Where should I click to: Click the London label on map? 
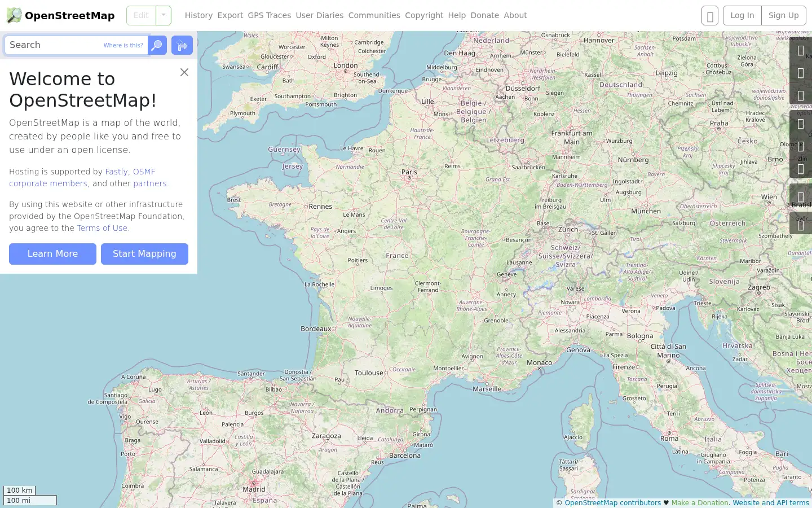point(346,65)
